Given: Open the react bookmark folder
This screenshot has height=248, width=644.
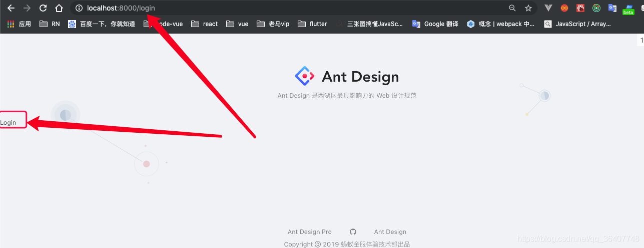Looking at the screenshot, I should [x=204, y=24].
